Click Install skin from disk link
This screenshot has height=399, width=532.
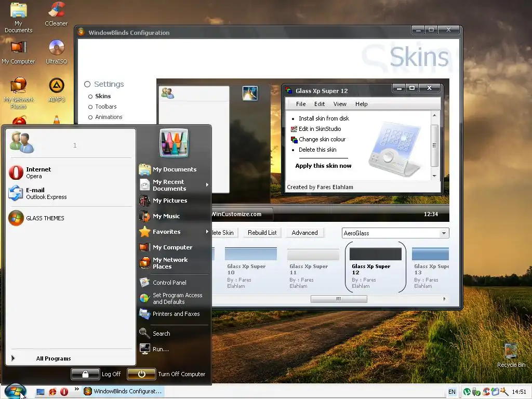click(x=324, y=118)
